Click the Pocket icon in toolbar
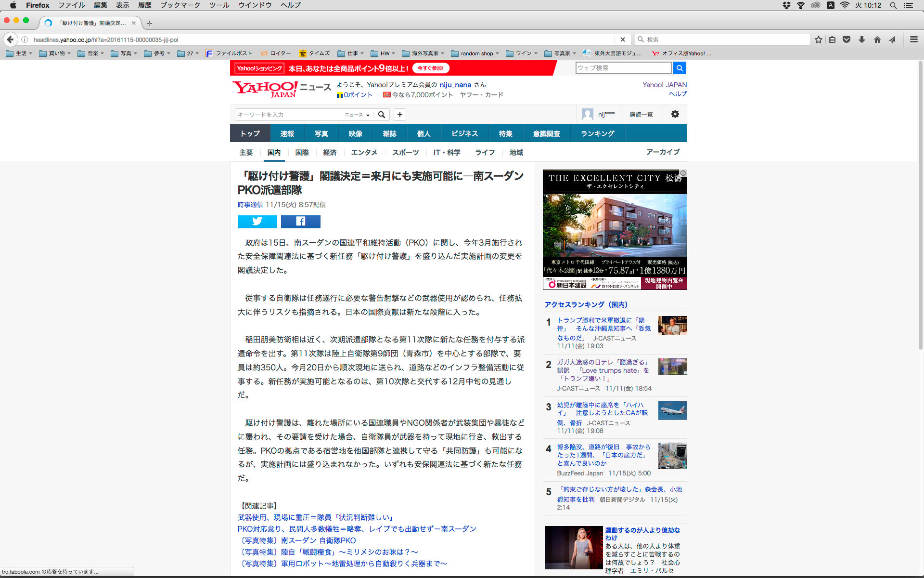 click(x=847, y=39)
